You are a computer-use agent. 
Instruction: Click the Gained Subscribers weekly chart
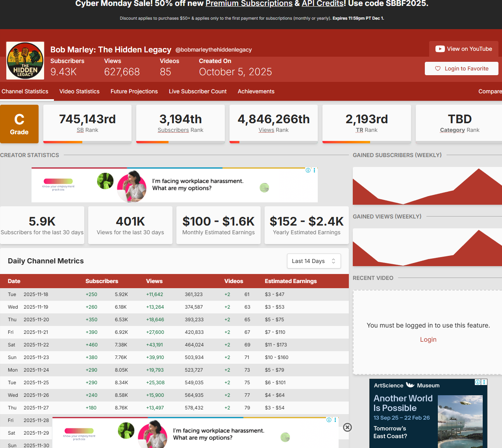[427, 186]
